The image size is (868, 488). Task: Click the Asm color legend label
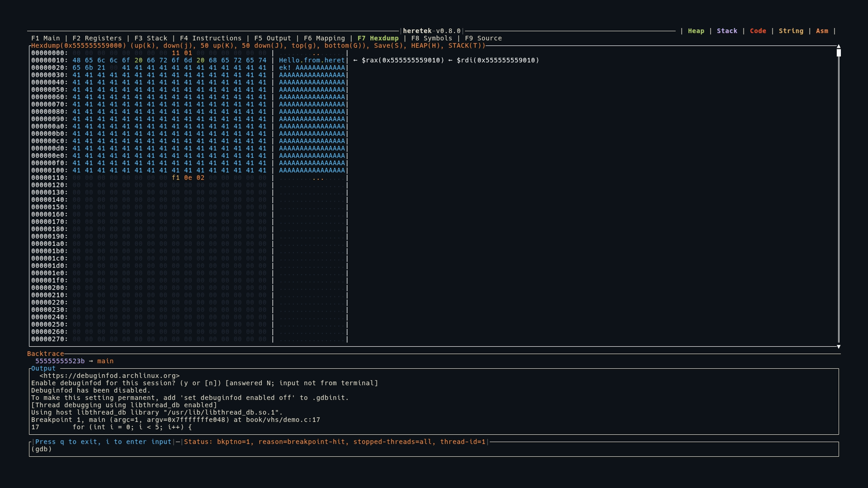click(x=822, y=31)
